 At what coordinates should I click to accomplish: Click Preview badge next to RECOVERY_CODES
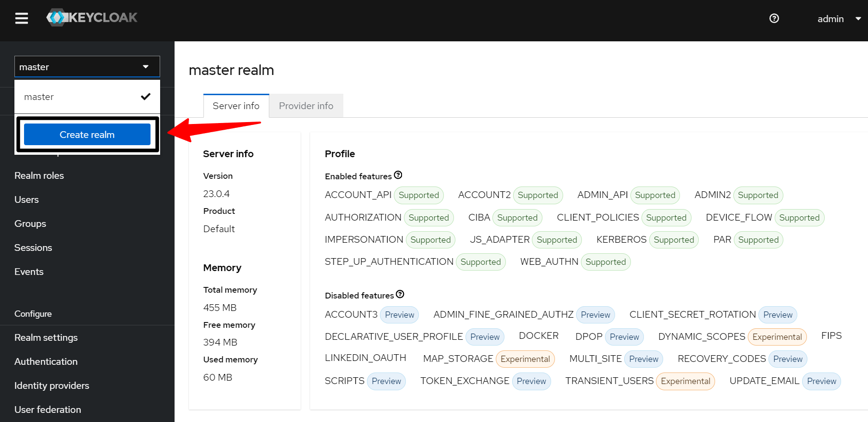[x=788, y=359]
